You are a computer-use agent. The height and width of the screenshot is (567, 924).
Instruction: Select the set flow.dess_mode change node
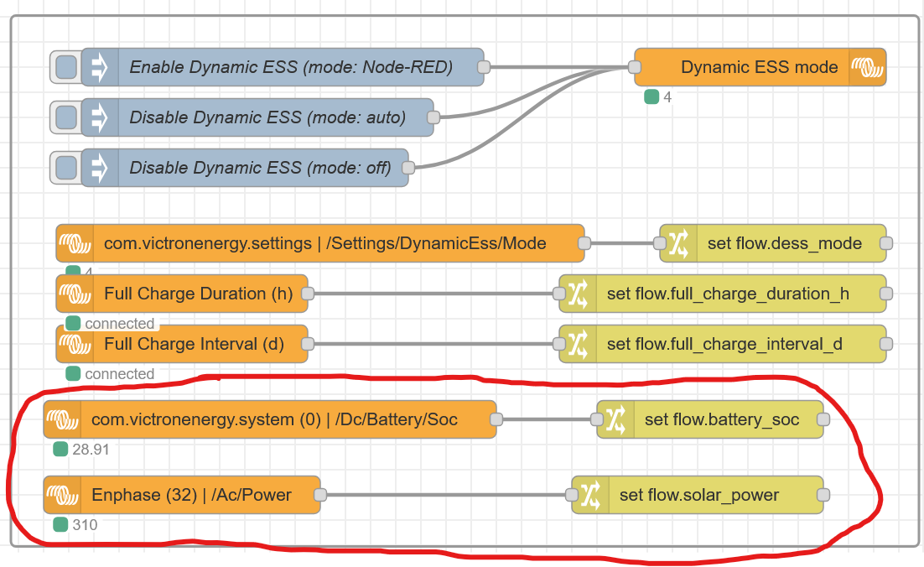click(x=773, y=243)
